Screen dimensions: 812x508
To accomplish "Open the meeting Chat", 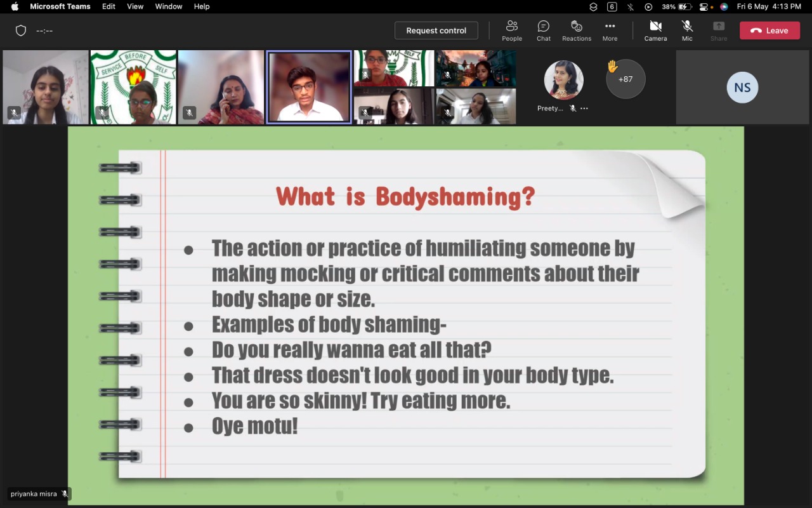I will [543, 30].
